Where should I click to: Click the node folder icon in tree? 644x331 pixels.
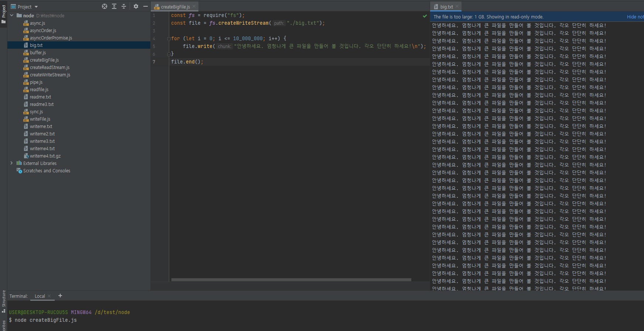click(19, 15)
